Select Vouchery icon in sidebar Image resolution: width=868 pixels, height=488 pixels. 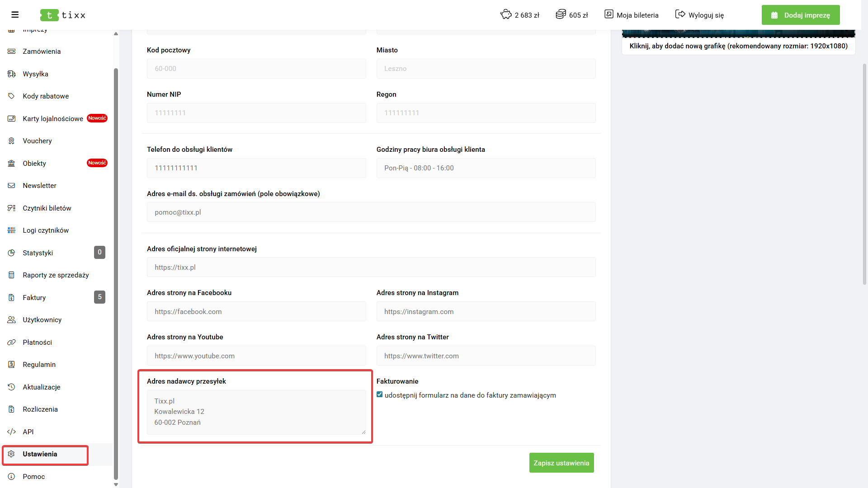[12, 141]
